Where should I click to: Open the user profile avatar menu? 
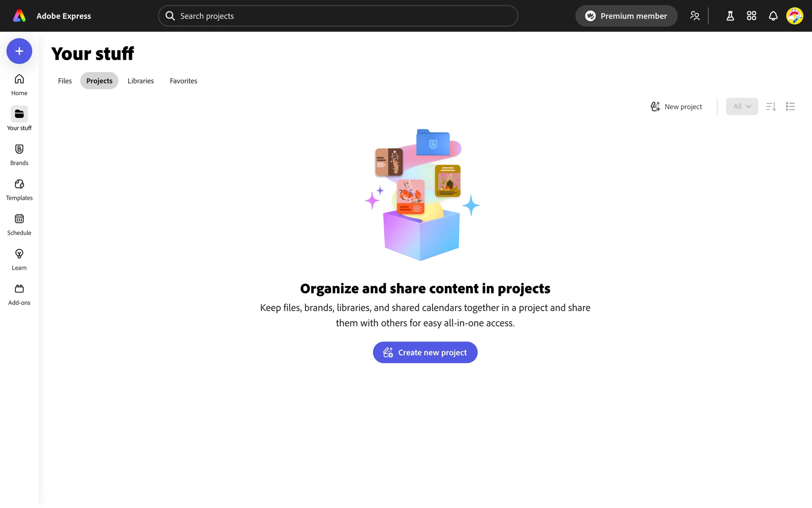[794, 16]
